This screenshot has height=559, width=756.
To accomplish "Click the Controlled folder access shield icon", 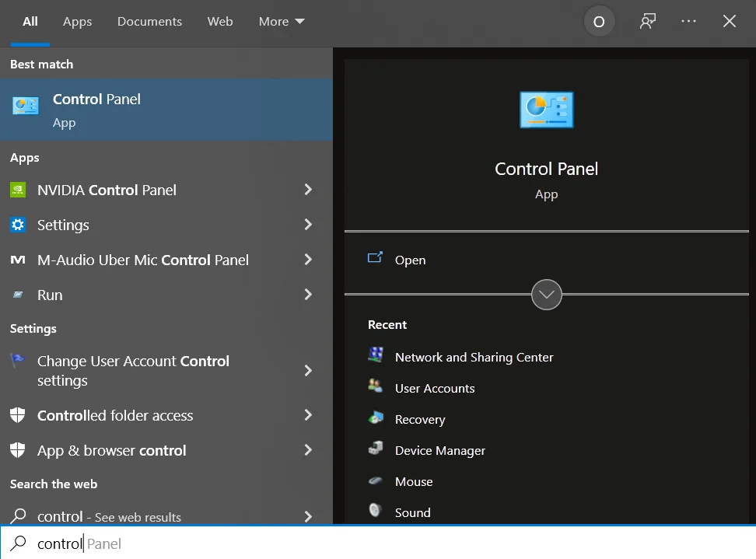I will pos(17,415).
